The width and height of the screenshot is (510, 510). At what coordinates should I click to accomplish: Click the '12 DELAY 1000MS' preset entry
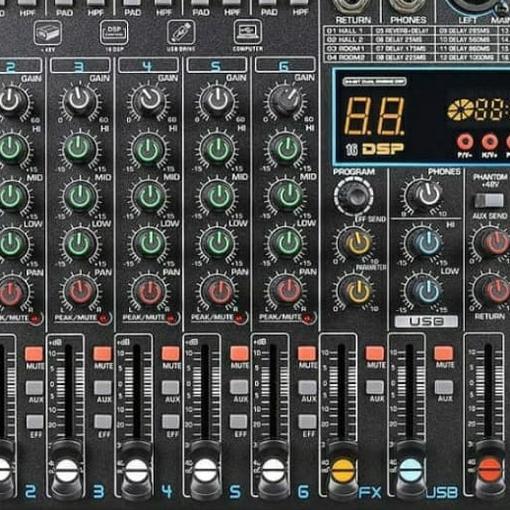click(467, 57)
